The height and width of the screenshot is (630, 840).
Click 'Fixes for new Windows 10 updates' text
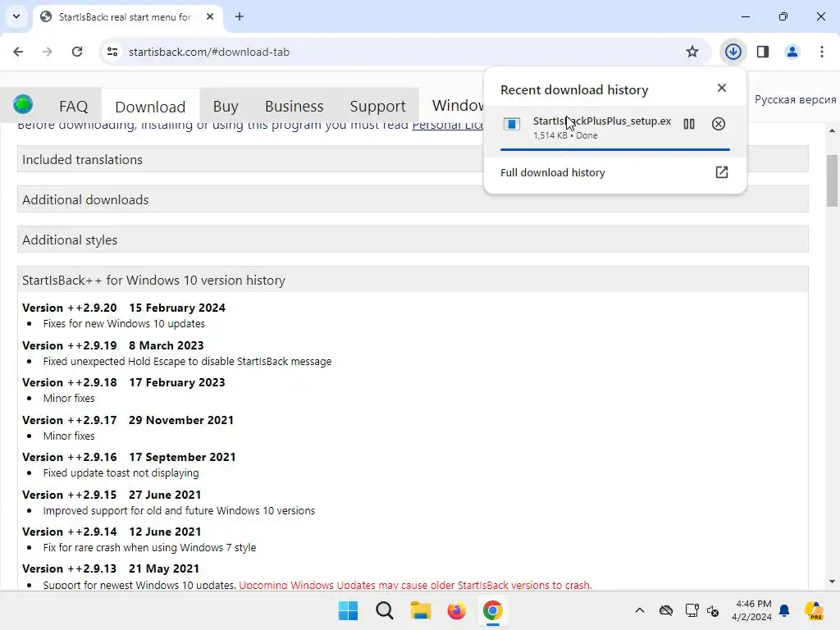124,323
